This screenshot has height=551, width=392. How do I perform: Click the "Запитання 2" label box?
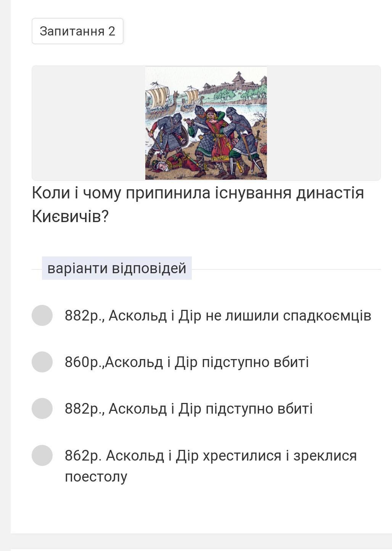pyautogui.click(x=77, y=31)
